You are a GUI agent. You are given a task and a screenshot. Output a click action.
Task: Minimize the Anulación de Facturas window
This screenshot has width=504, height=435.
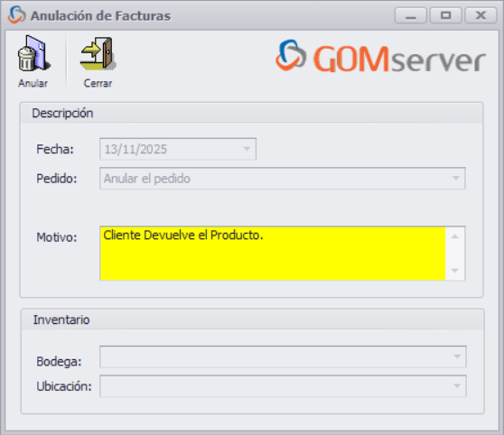(410, 15)
